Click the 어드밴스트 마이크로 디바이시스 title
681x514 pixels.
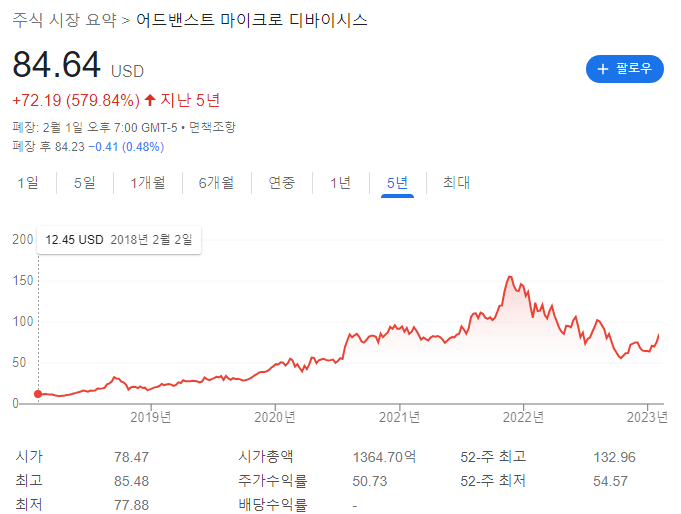(251, 20)
